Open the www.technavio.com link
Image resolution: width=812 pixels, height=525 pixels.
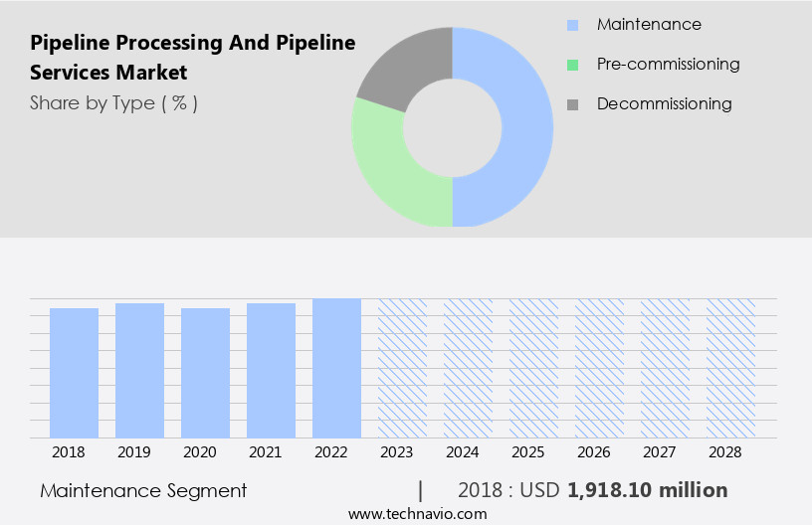(x=417, y=513)
